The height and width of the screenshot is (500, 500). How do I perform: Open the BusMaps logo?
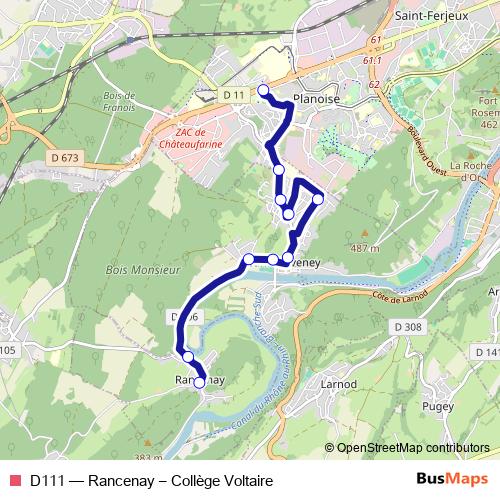[452, 479]
